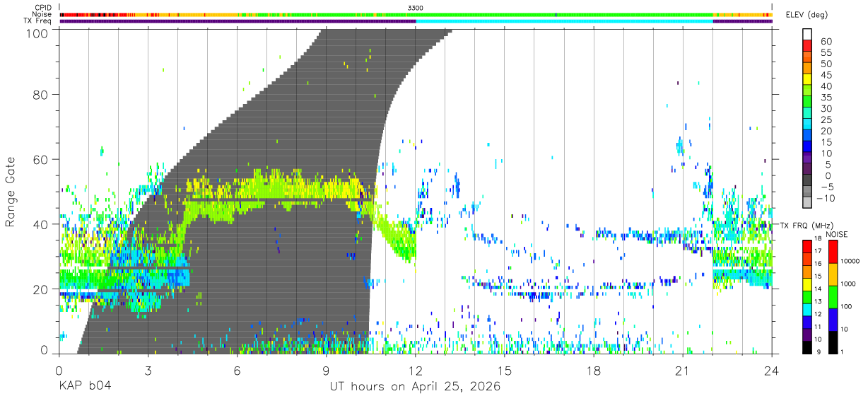Click the KAP b04 radar beam label
The image size is (868, 401).
click(84, 387)
